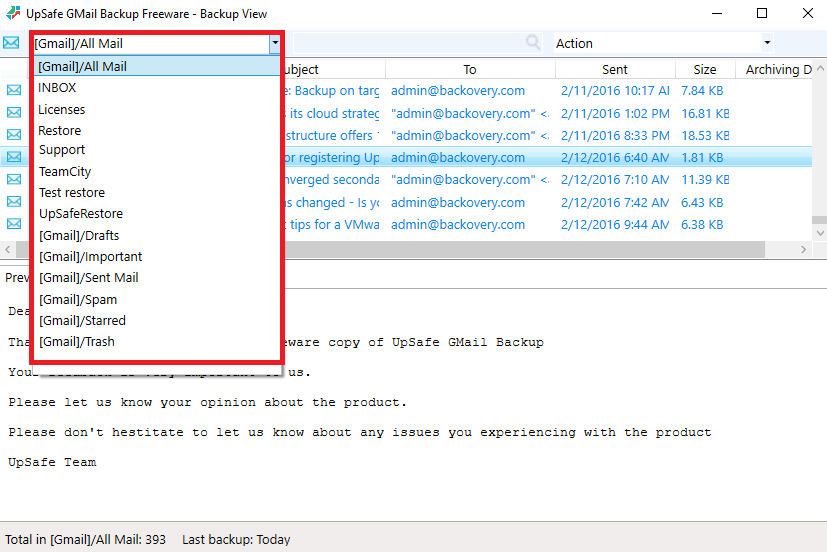
Task: Click subject 'tips for a VMwa'
Action: 334,225
